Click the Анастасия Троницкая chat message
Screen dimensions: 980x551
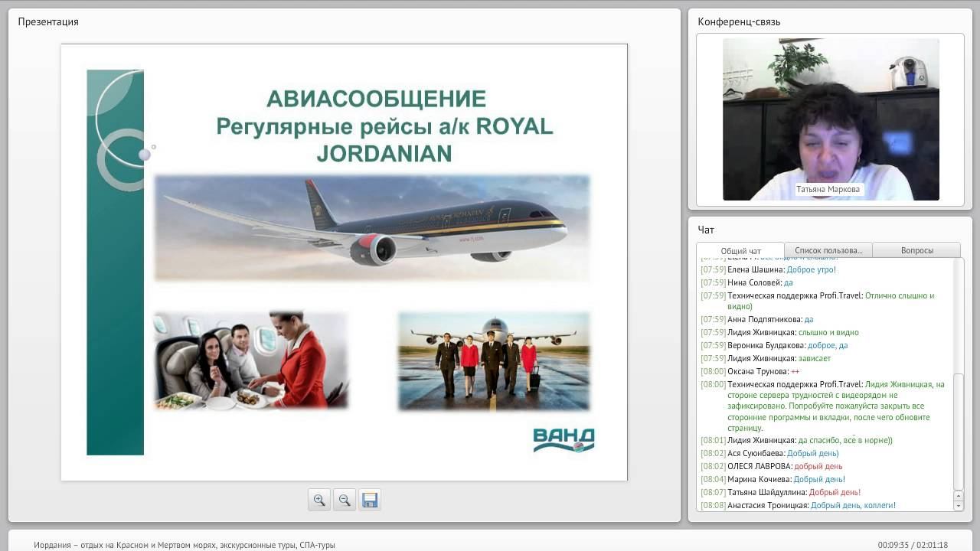click(798, 505)
